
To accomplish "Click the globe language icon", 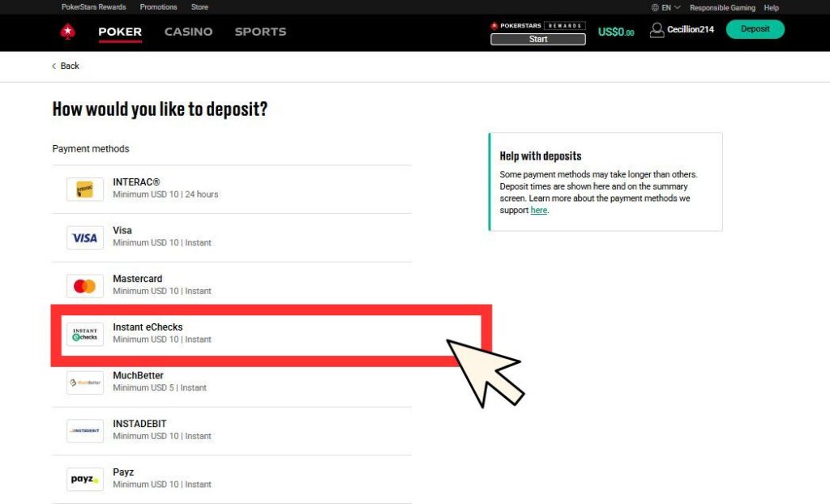I will point(655,7).
